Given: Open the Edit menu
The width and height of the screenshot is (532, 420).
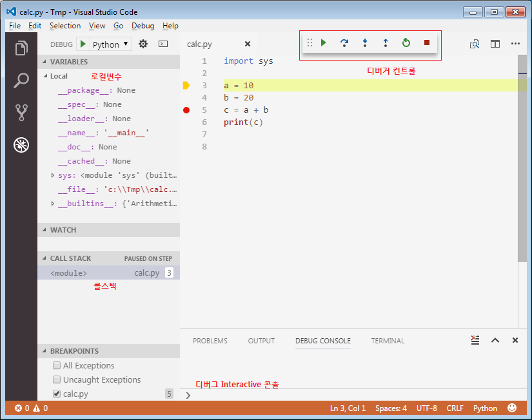Looking at the screenshot, I should point(35,26).
